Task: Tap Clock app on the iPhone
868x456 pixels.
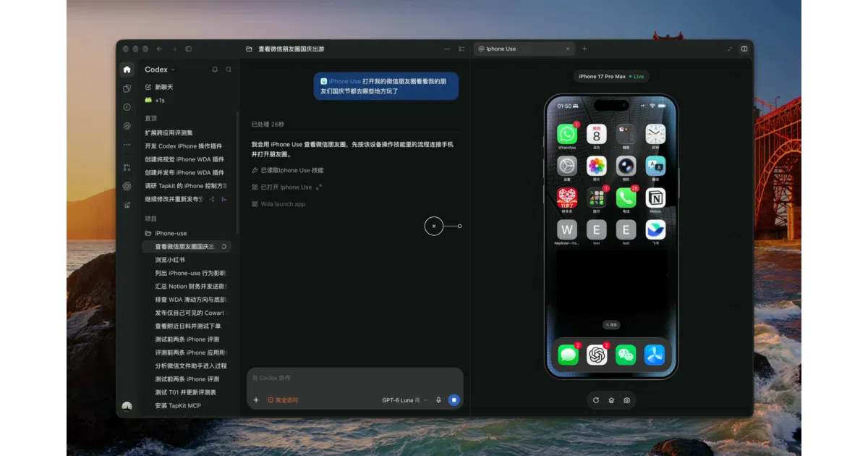Action: click(655, 134)
